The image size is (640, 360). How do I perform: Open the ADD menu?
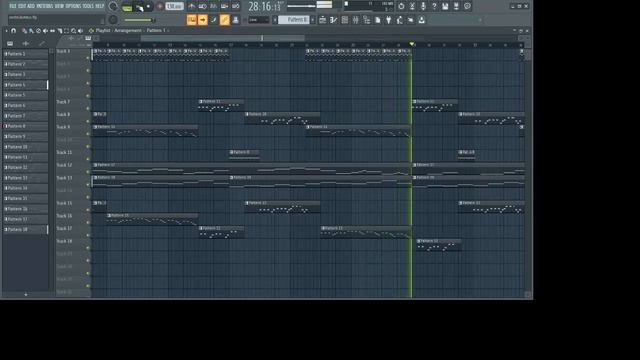click(31, 6)
